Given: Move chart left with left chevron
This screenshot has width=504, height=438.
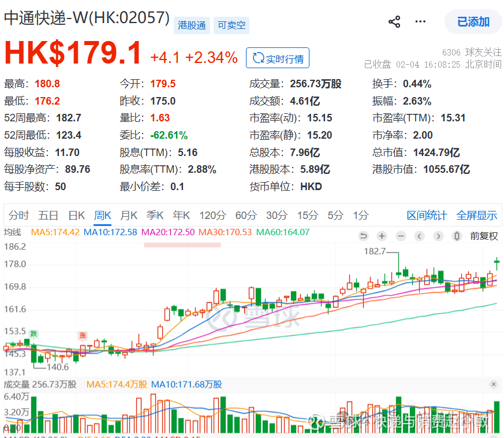Looking at the screenshot, I should pyautogui.click(x=420, y=236).
